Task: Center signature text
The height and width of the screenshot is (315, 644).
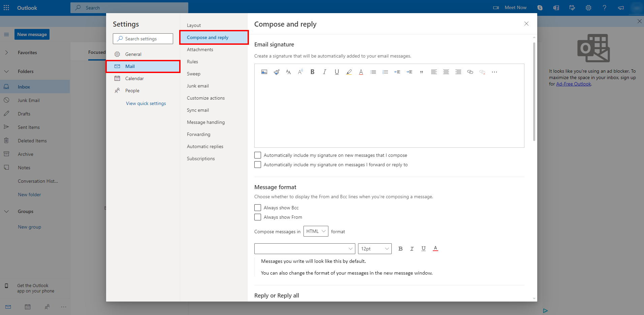Action: click(x=446, y=72)
